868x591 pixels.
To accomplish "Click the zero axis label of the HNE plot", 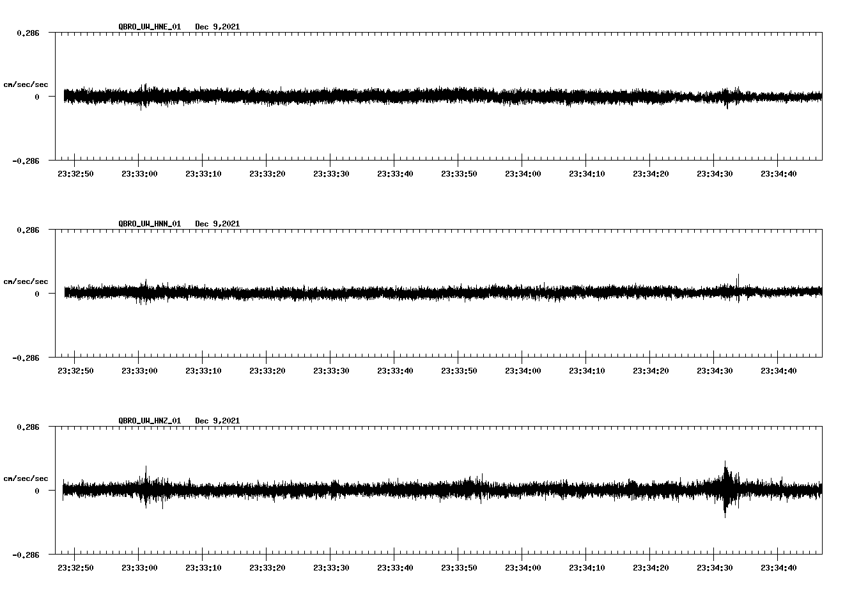I will pyautogui.click(x=37, y=97).
